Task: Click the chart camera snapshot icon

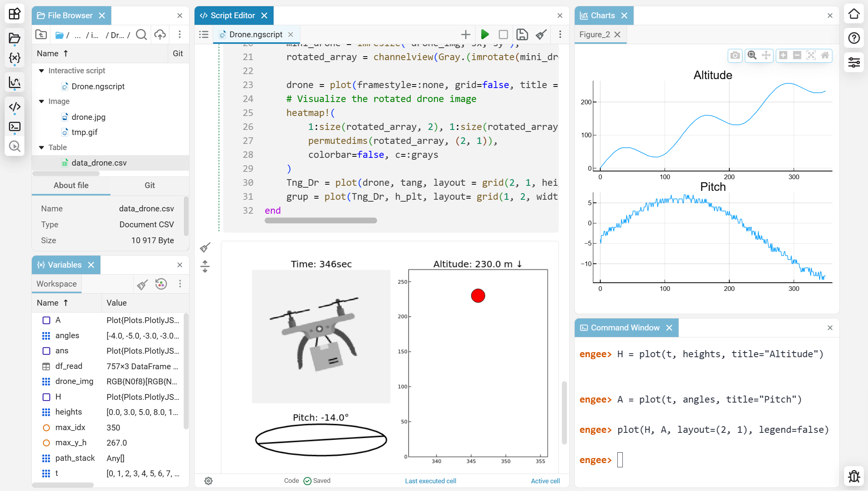Action: click(735, 55)
